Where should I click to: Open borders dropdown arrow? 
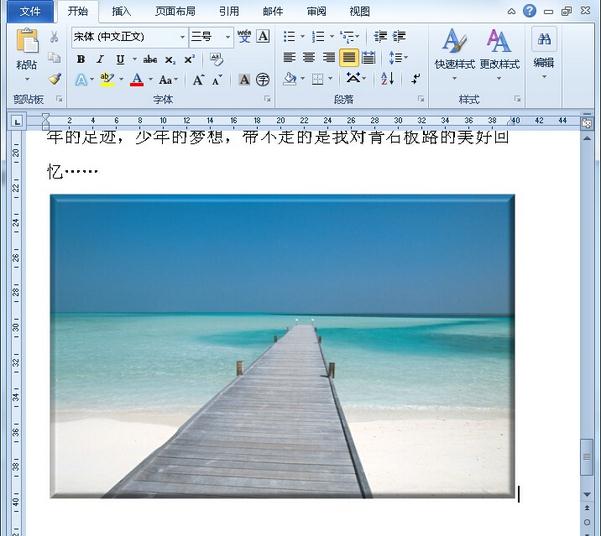click(x=331, y=80)
